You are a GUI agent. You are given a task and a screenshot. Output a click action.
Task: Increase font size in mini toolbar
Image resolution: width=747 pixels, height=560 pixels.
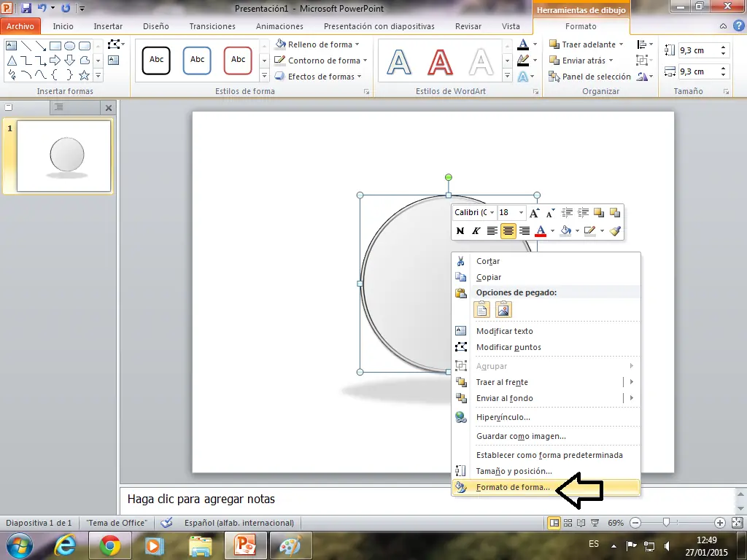535,213
